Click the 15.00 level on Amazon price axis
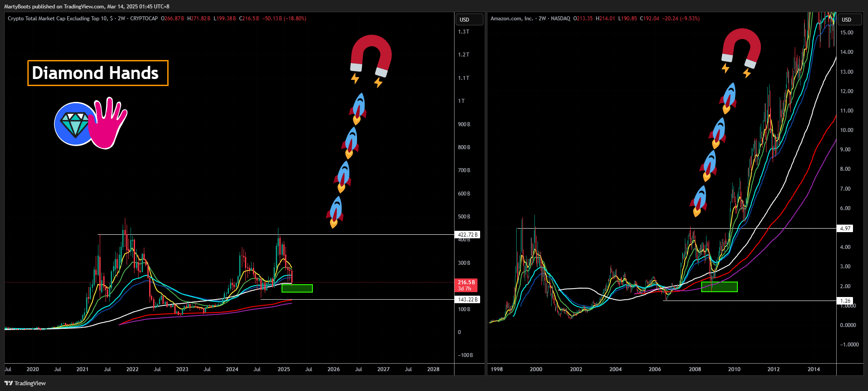Viewport: 868px width, 391px height. 847,33
